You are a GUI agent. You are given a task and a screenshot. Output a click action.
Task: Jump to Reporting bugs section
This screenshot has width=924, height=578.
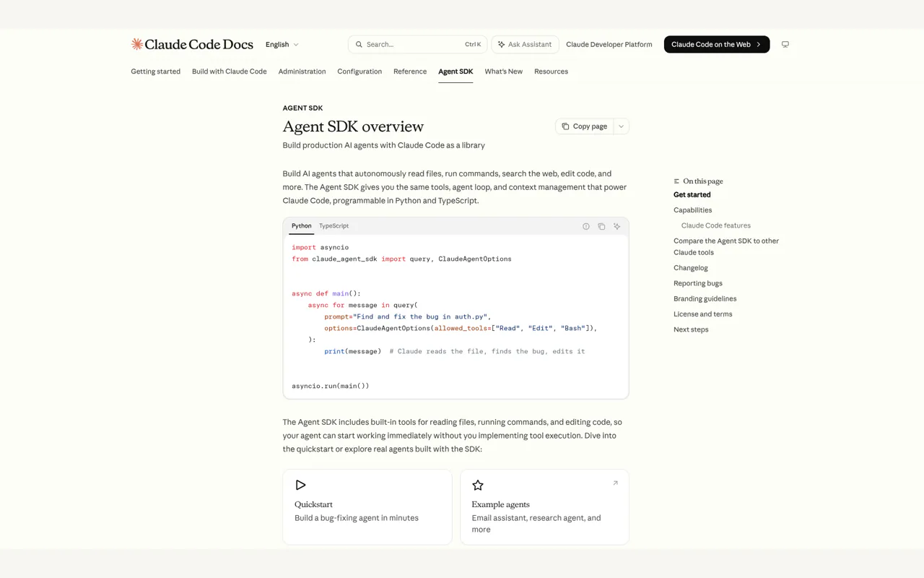pos(698,283)
